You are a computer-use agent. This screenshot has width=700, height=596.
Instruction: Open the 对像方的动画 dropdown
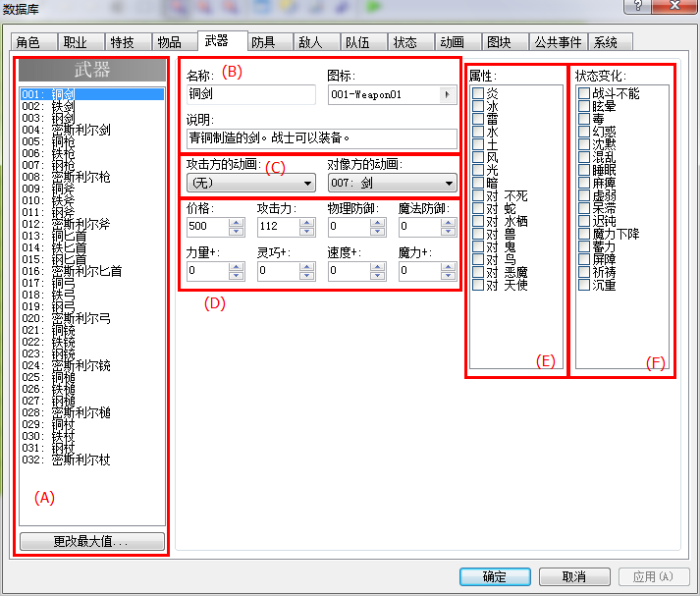pyautogui.click(x=393, y=183)
